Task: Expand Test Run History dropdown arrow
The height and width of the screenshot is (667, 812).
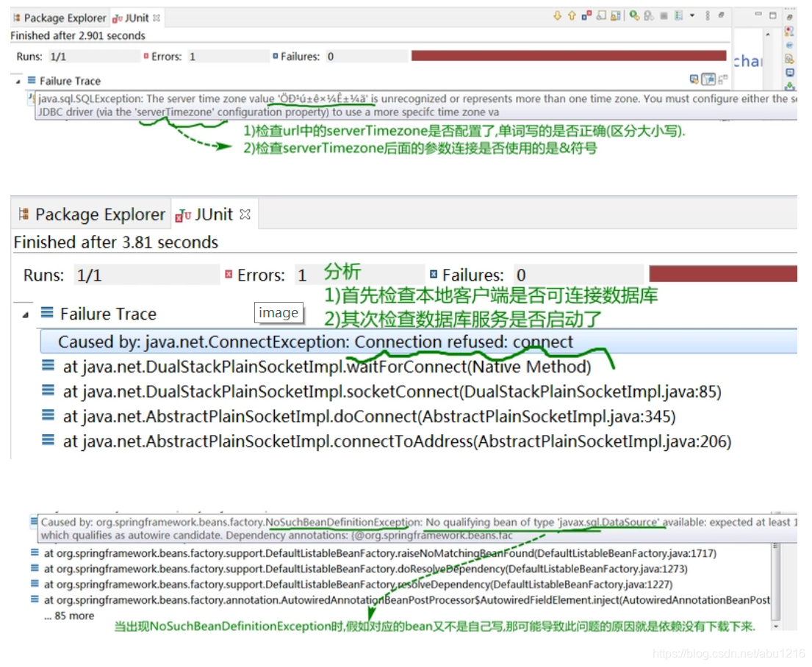Action: [x=692, y=15]
